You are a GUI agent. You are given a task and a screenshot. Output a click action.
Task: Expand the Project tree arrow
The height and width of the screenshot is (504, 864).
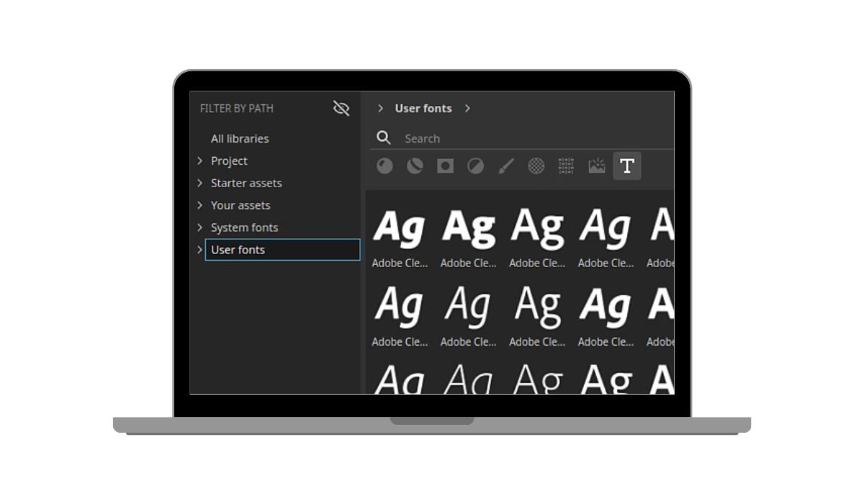pos(200,161)
